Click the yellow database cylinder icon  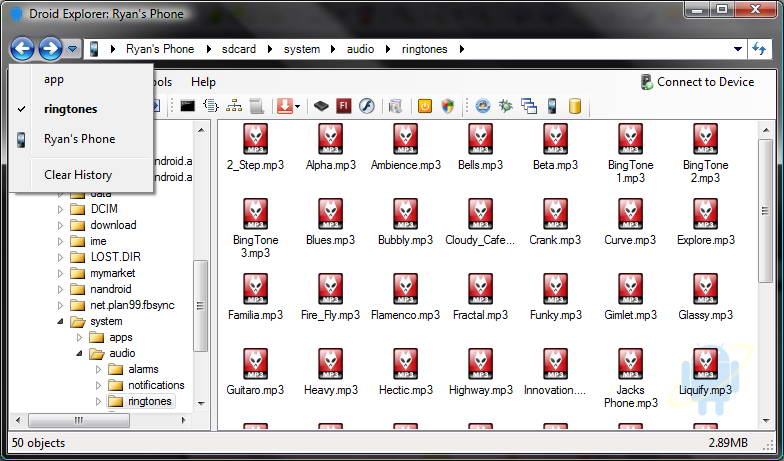point(575,106)
